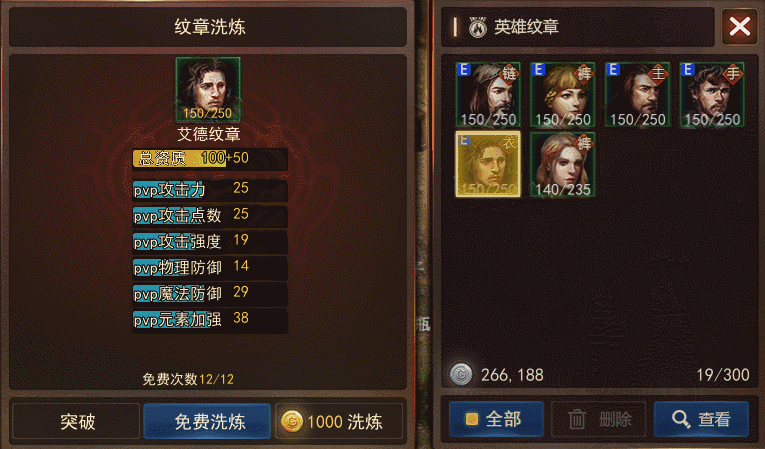Select the hero emblem tagged 手
This screenshot has height=449, width=765.
pyautogui.click(x=712, y=95)
